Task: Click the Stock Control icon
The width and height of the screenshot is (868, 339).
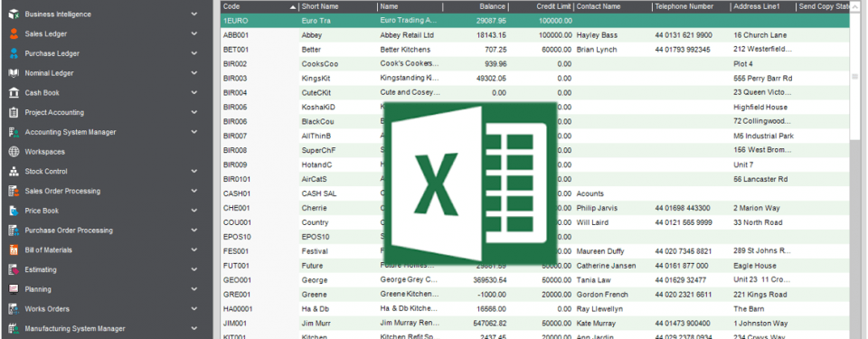Action: [x=14, y=172]
